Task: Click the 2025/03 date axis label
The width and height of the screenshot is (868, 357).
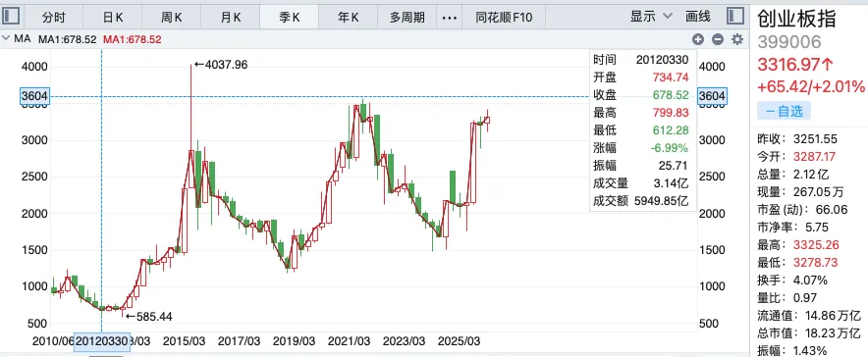Action: click(459, 341)
